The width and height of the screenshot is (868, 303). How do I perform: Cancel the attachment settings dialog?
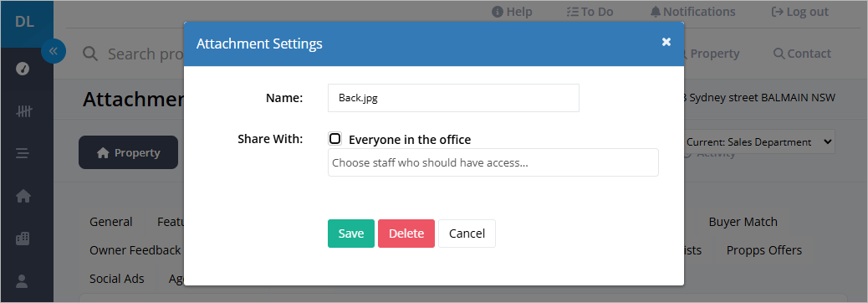tap(467, 234)
